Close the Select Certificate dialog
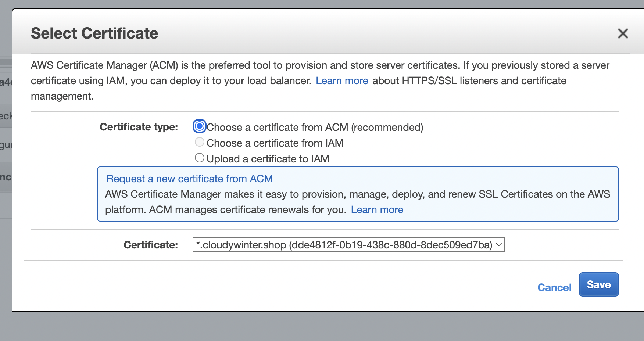 point(623,33)
